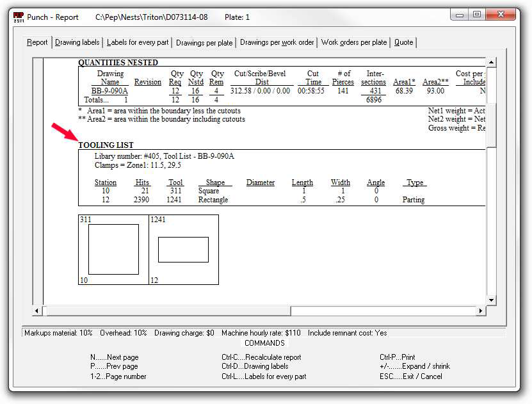Switch to Drawings per work order tab
Screen dimensions: 532x404
(x=277, y=42)
